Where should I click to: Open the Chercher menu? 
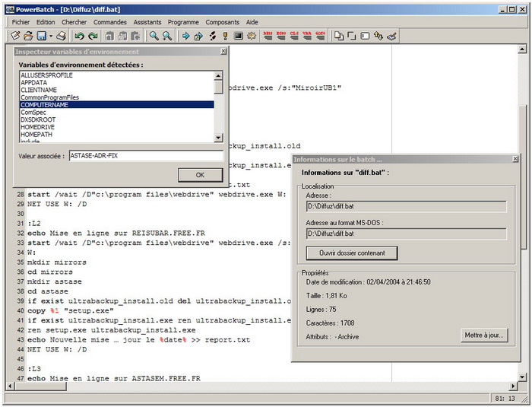pos(74,22)
